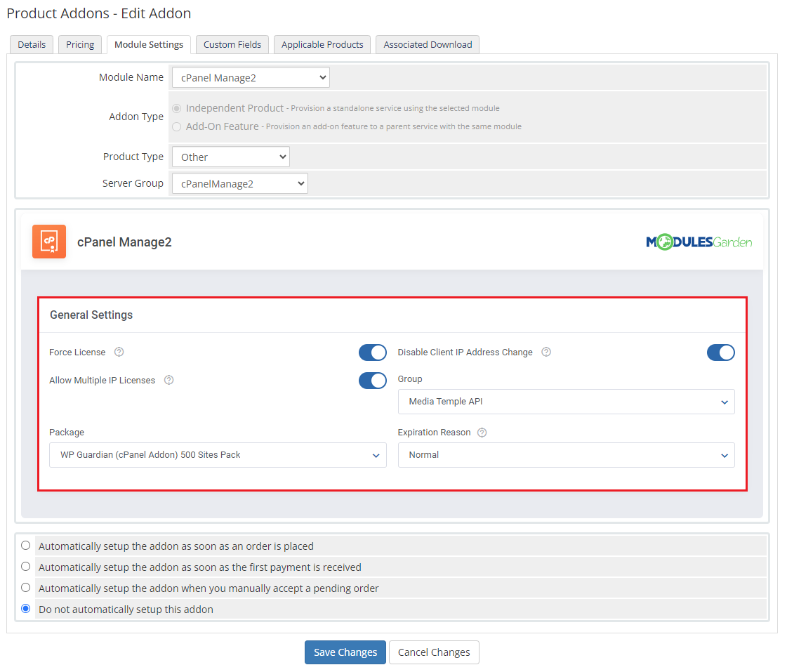787x672 pixels.
Task: Click the Allow Multiple IP Licenses help icon
Action: 169,380
